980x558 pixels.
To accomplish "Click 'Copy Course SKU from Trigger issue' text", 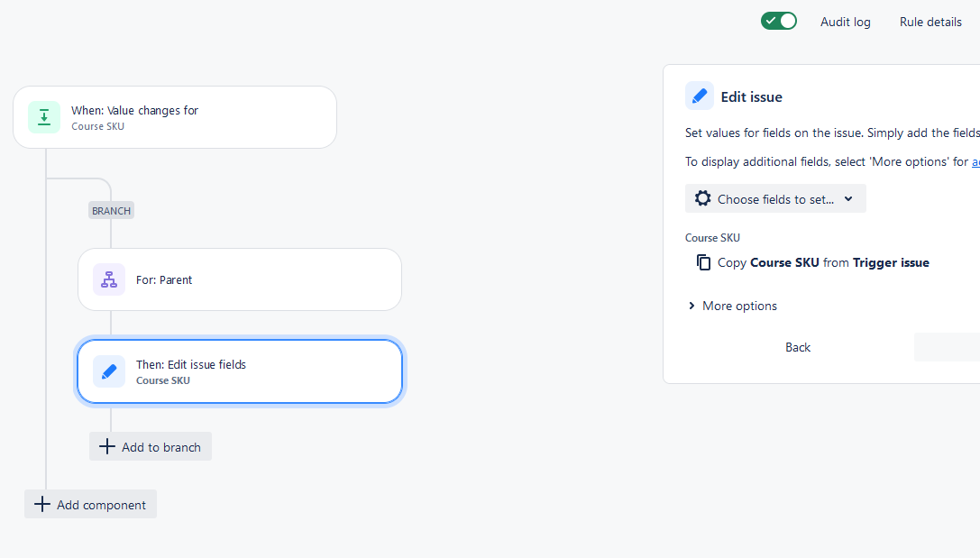I will coord(823,262).
